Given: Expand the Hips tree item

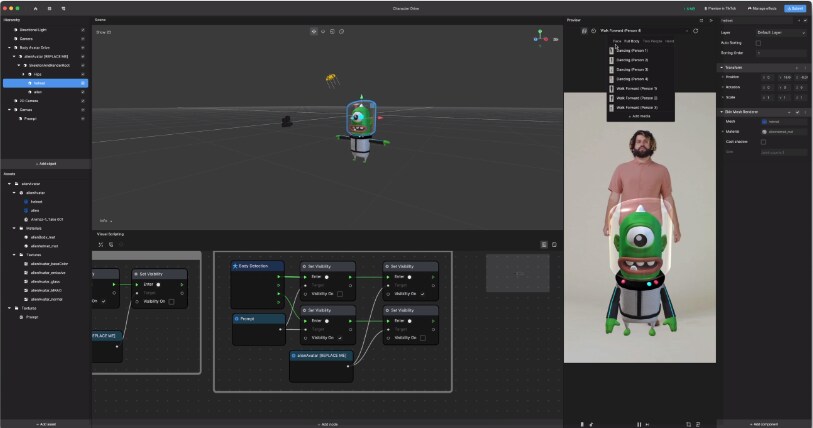Looking at the screenshot, I should (x=23, y=74).
